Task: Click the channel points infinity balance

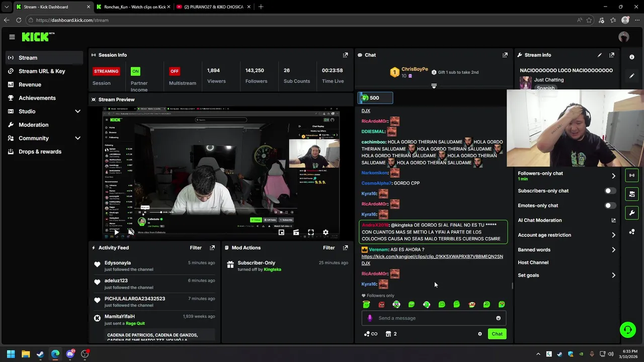Action: (x=370, y=334)
